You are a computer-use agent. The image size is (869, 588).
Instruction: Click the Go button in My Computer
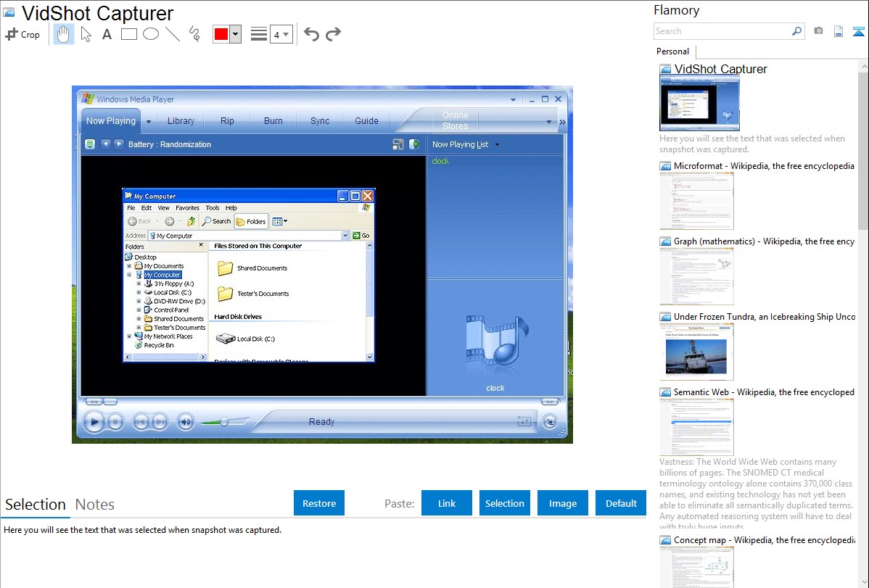361,236
